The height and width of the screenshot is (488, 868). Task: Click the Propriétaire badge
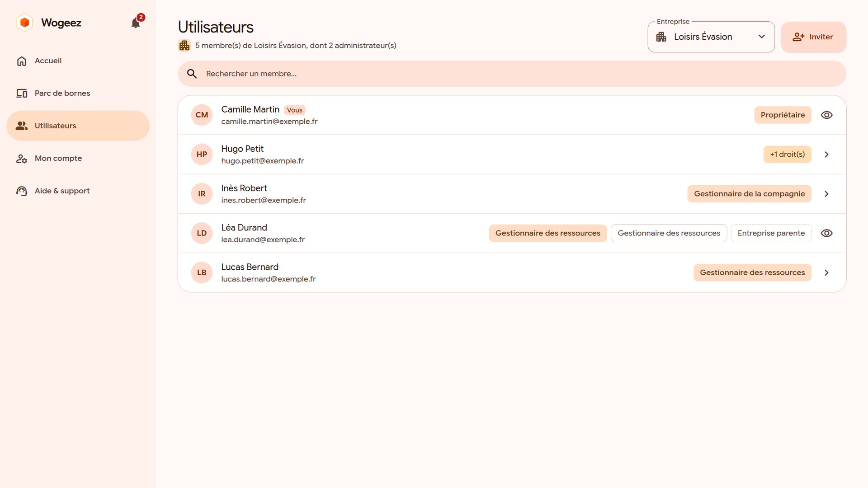click(x=783, y=115)
